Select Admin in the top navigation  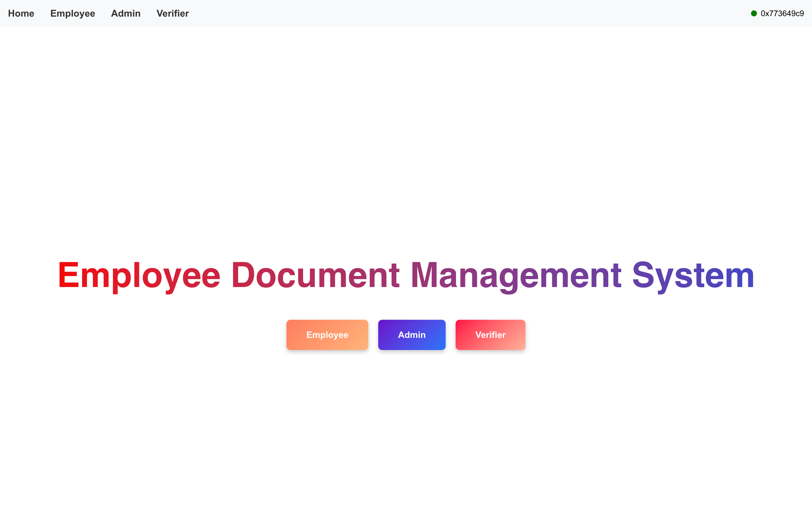(x=125, y=13)
